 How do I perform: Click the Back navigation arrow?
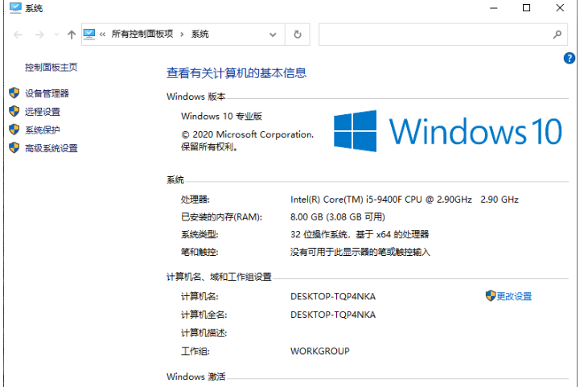(x=18, y=35)
